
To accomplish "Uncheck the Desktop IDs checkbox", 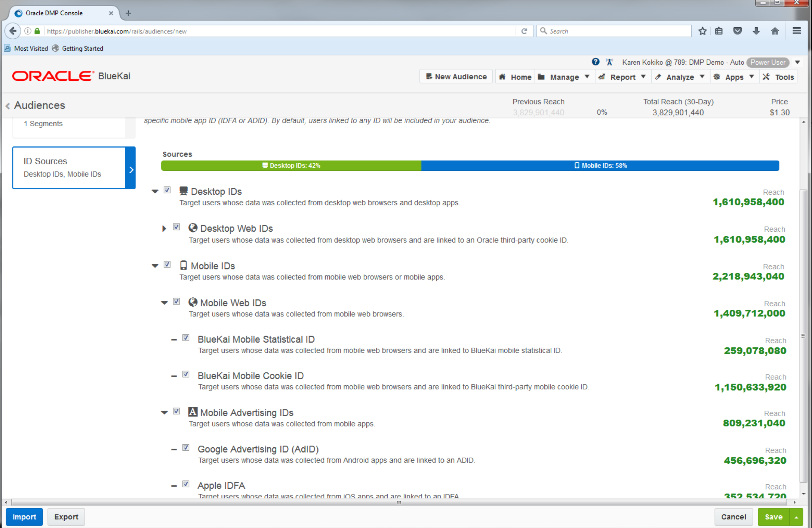I will pos(167,190).
